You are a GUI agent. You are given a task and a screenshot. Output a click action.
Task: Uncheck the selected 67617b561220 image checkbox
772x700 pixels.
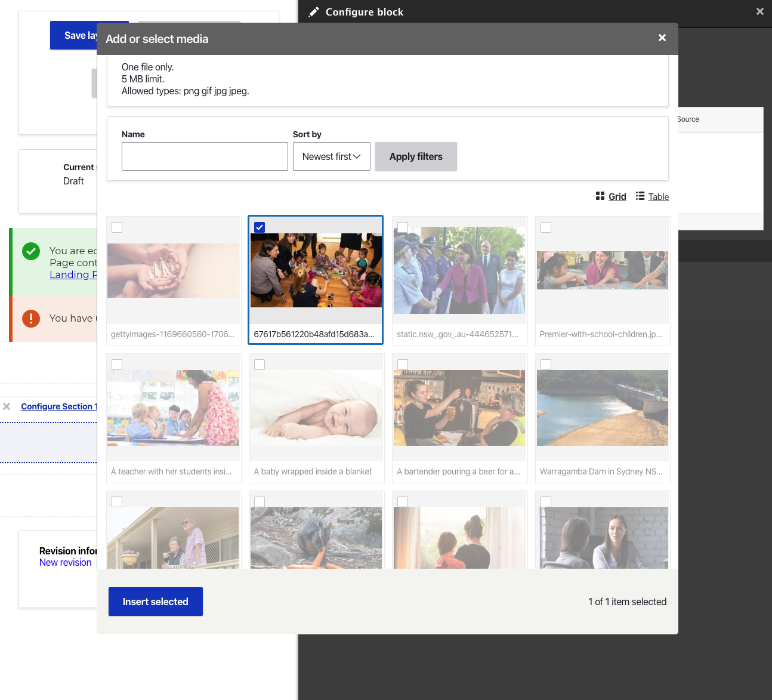[260, 227]
